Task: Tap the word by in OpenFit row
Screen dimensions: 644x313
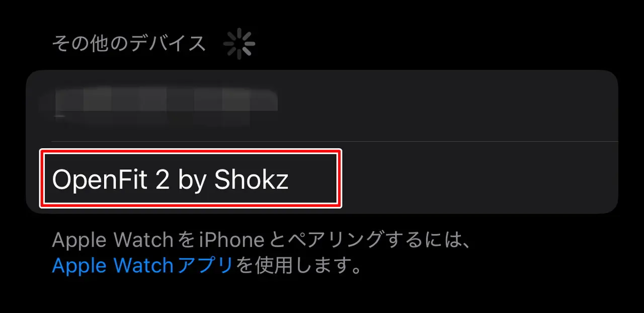Action: pyautogui.click(x=192, y=181)
